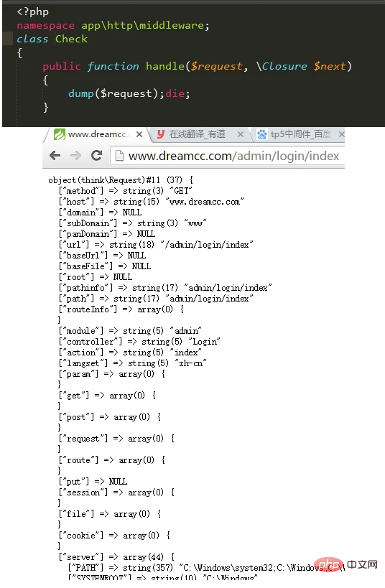Viewport: 385px width, 588px height.
Task: Click the ["param"] array line
Action: (x=112, y=374)
